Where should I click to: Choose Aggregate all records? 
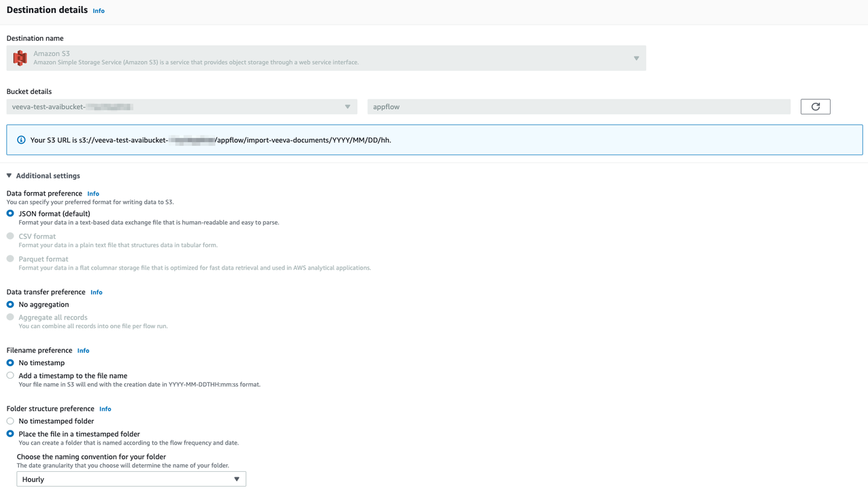coord(10,317)
